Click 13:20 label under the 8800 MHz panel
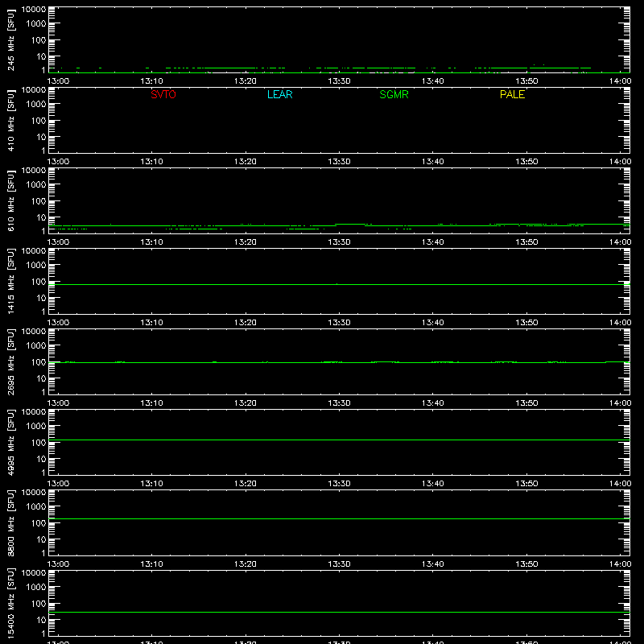644x644 pixels. [246, 564]
